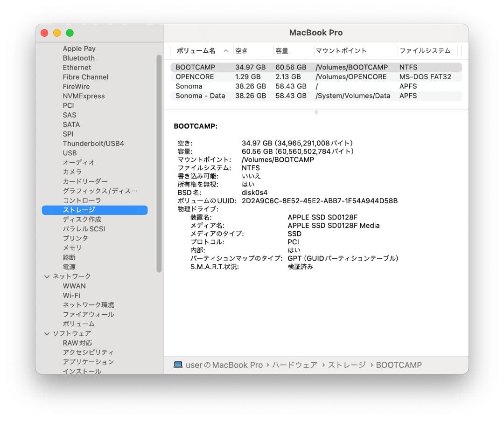Collapse the ネットワーク section in sidebar

(47, 276)
